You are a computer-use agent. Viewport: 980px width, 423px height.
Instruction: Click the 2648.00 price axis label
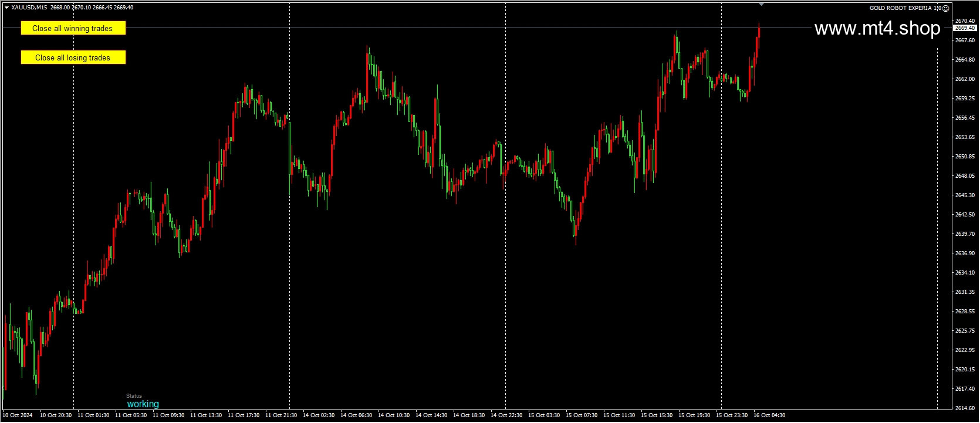(965, 176)
